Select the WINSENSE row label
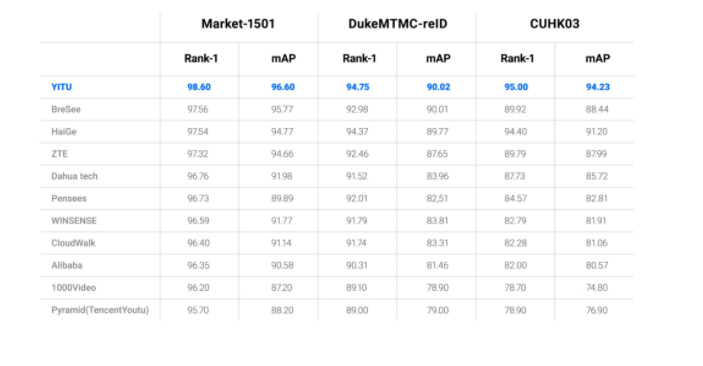This screenshot has width=703, height=366. (74, 221)
